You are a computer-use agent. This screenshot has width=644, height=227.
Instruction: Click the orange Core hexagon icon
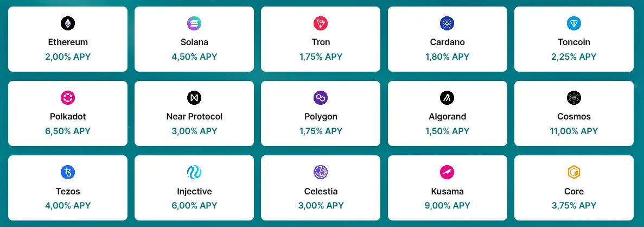click(x=574, y=172)
